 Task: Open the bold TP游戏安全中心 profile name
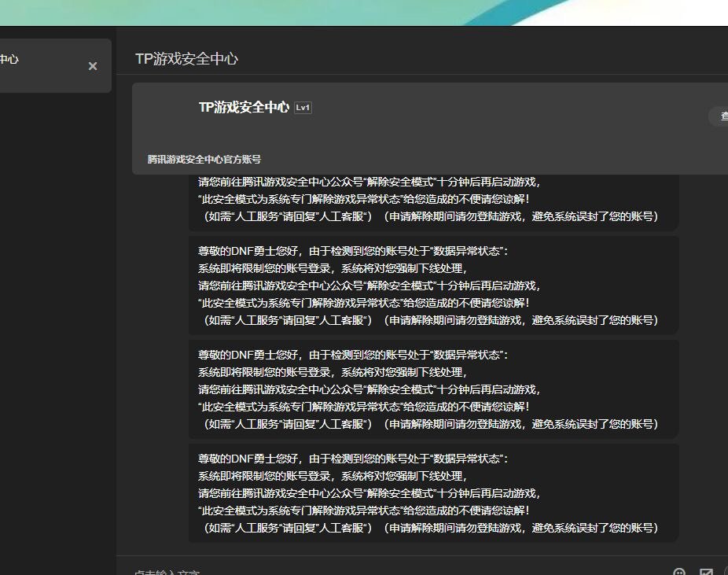245,107
